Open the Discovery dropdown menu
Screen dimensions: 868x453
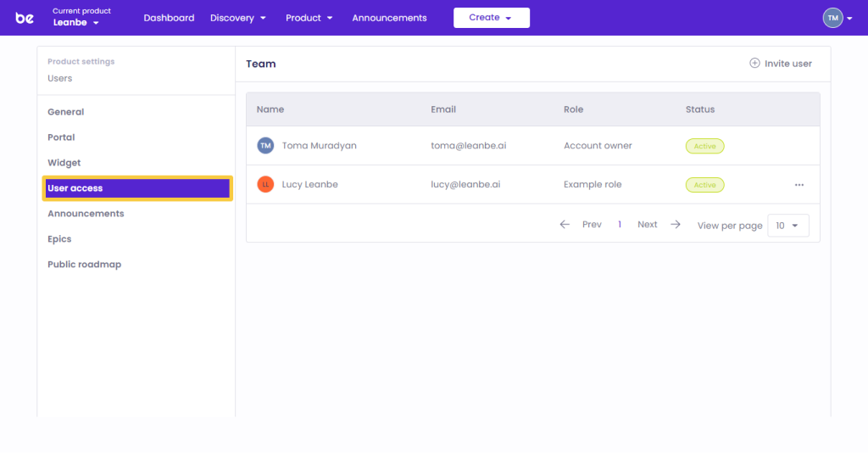(x=238, y=18)
